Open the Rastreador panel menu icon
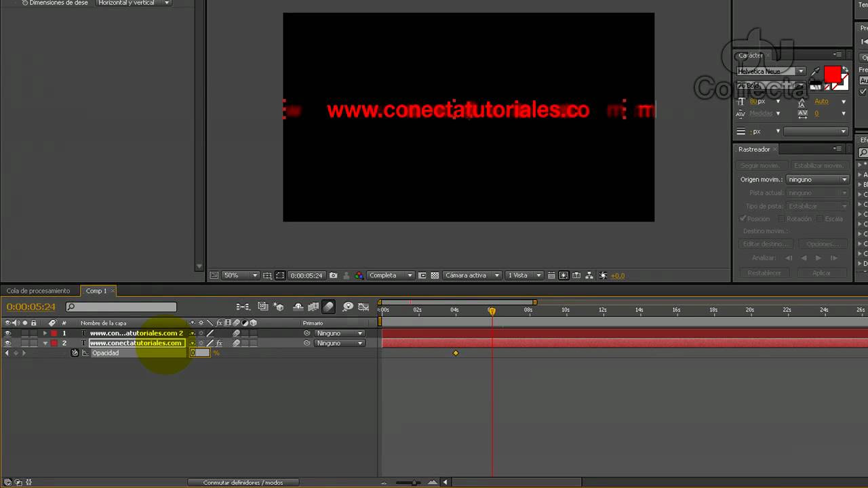Screen dimensions: 868x488 point(837,149)
